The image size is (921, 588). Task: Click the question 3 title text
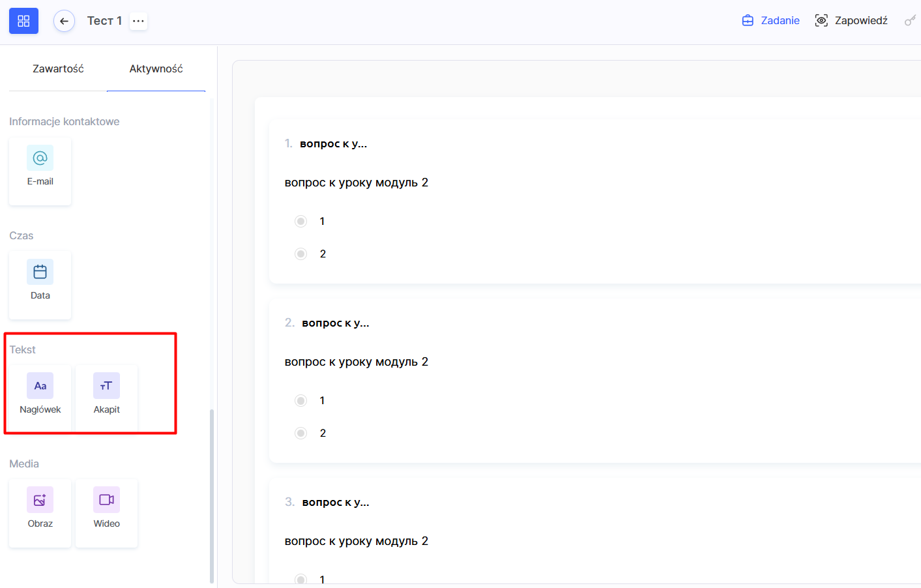click(x=335, y=503)
